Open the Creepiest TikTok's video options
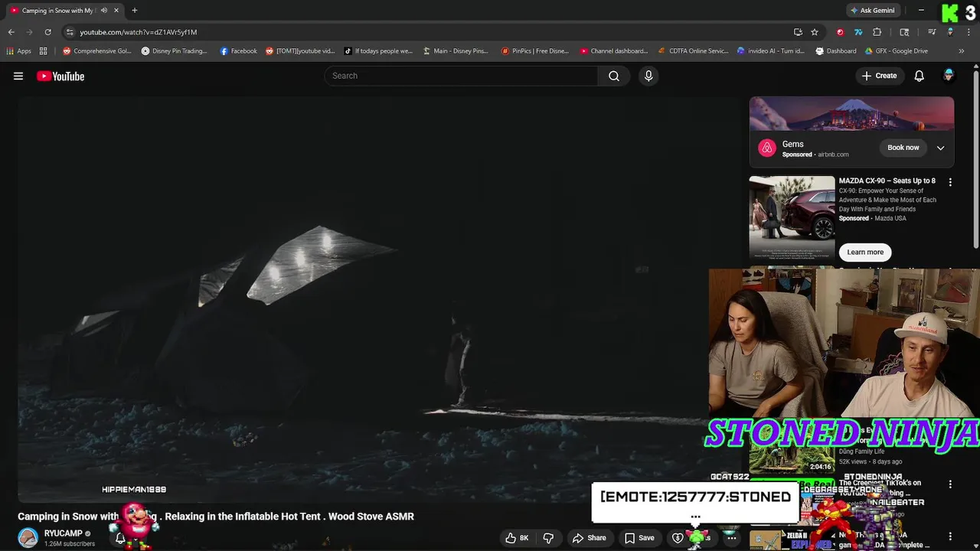The image size is (980, 551). (x=950, y=484)
